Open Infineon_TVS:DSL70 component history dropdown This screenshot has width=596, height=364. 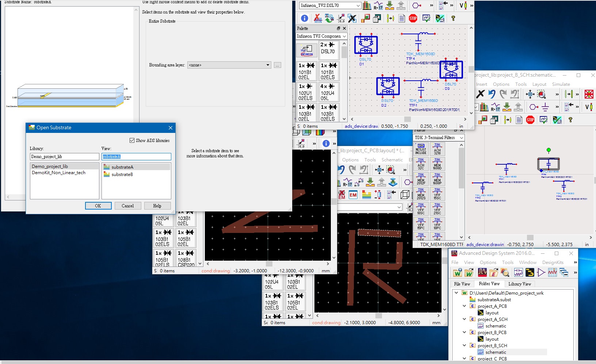pyautogui.click(x=358, y=5)
